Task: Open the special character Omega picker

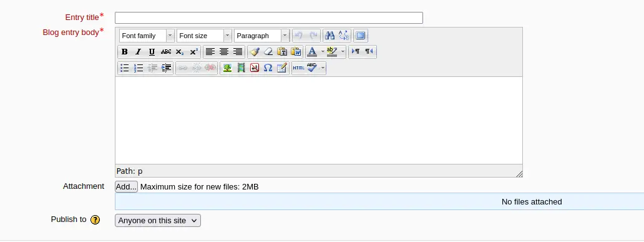Action: click(x=268, y=68)
